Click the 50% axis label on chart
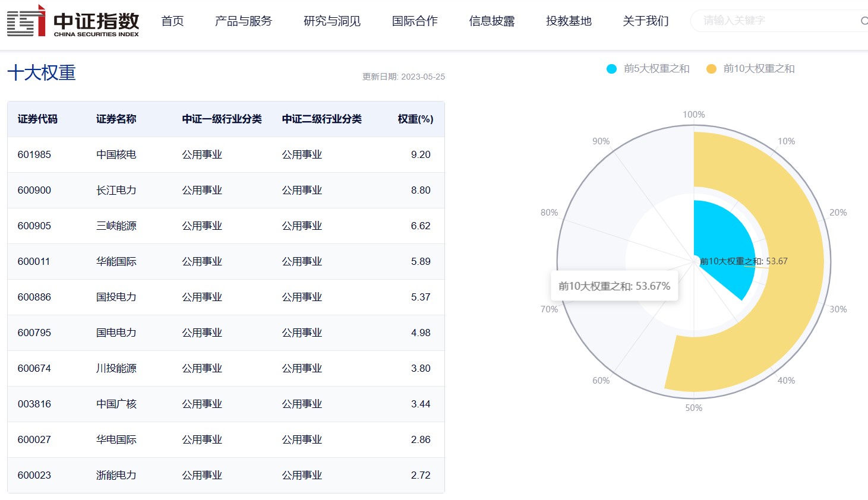The width and height of the screenshot is (868, 500). click(x=694, y=408)
